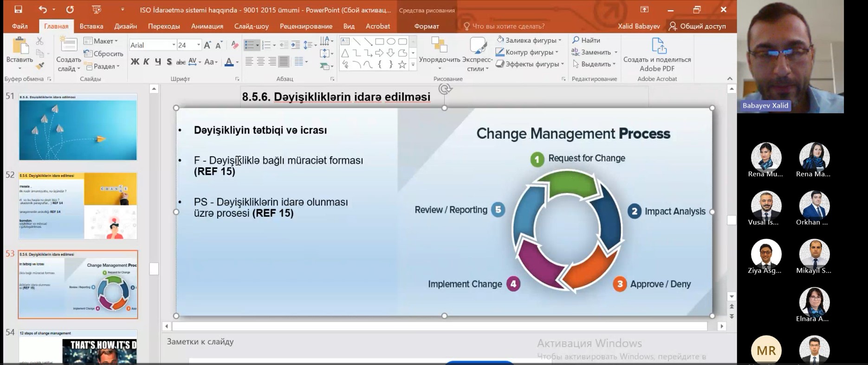Image resolution: width=868 pixels, height=365 pixels.
Task: Open the font color A swatch
Action: pos(229,62)
